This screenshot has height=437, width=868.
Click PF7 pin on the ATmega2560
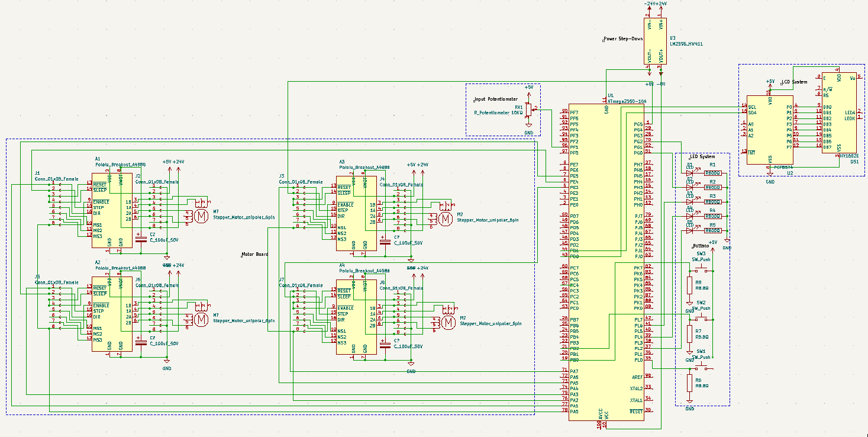click(574, 112)
